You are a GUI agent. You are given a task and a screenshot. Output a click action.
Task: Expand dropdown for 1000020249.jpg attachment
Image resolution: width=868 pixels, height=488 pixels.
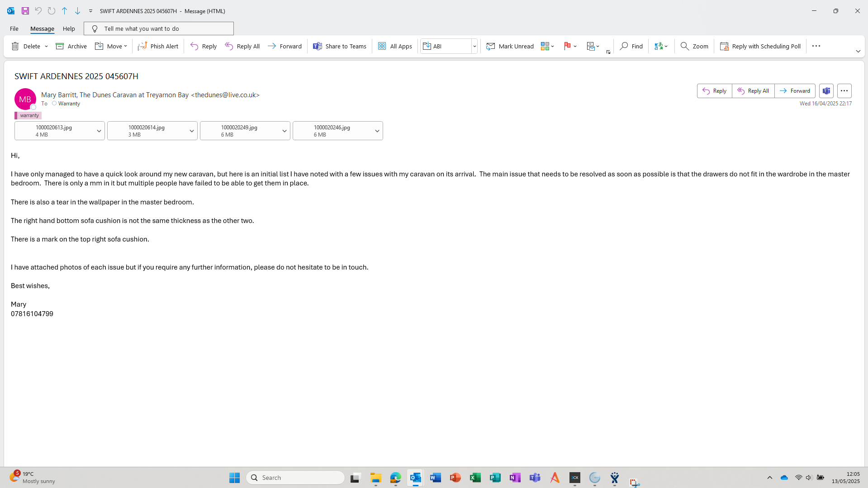tap(284, 131)
